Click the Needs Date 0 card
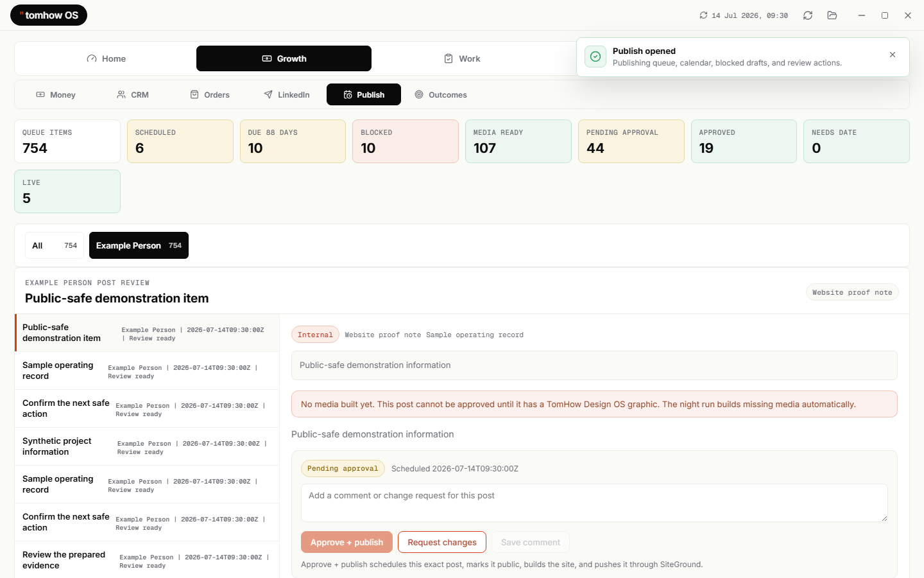The width and height of the screenshot is (924, 578). coord(857,141)
